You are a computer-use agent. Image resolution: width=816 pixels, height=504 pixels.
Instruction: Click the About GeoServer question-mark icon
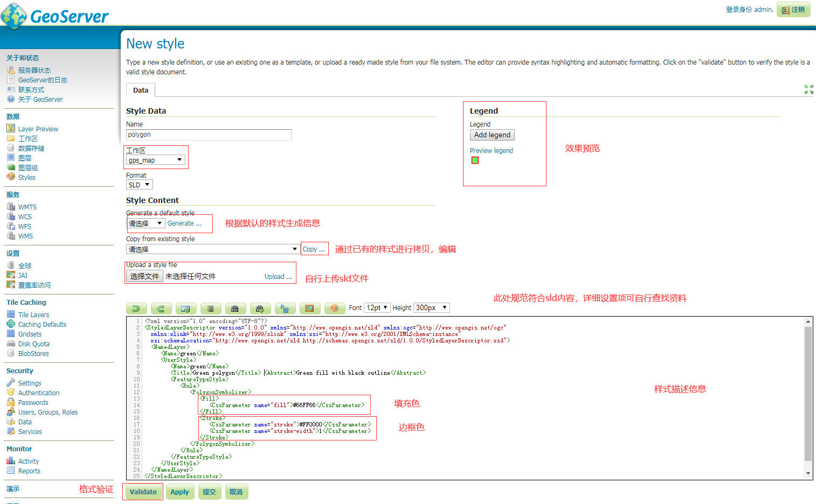[x=11, y=99]
